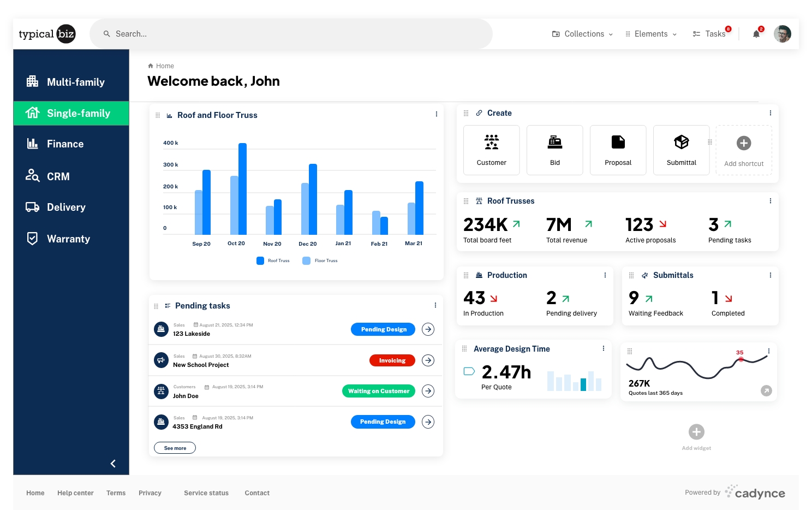812x510 pixels.
Task: Open Tasks in the top bar
Action: point(709,34)
